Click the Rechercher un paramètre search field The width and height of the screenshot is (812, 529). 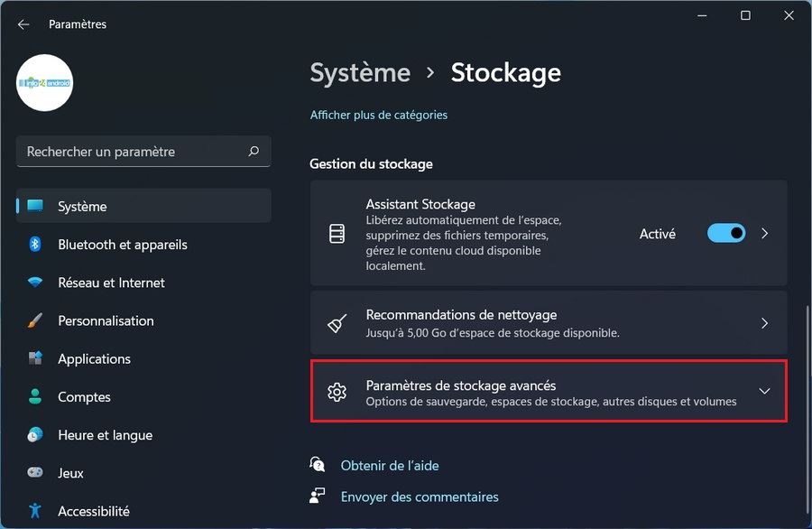(143, 151)
